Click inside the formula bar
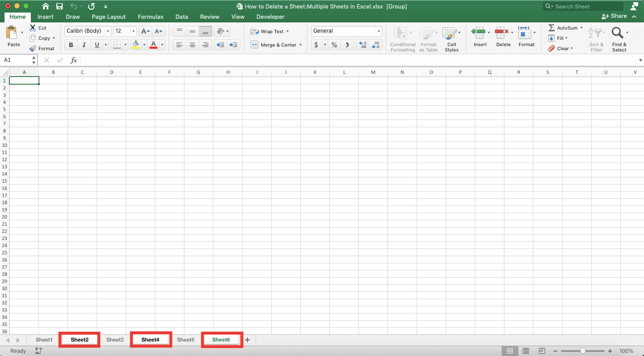Screen dimensions: 644x356 click(x=313, y=60)
